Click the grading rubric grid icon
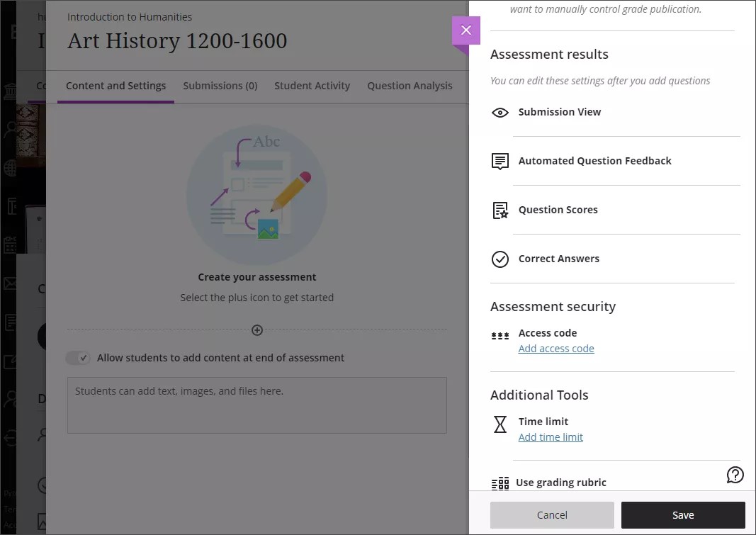The width and height of the screenshot is (756, 535). tap(500, 483)
